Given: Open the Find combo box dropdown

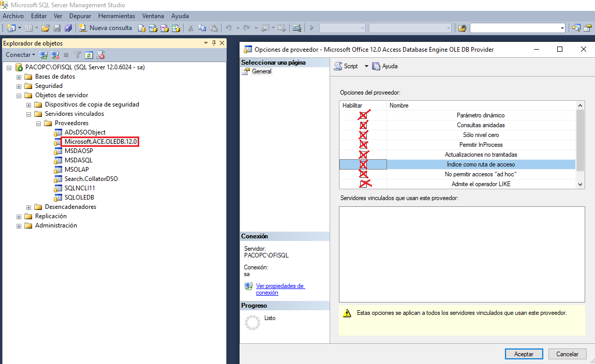Looking at the screenshot, I should click(x=562, y=28).
